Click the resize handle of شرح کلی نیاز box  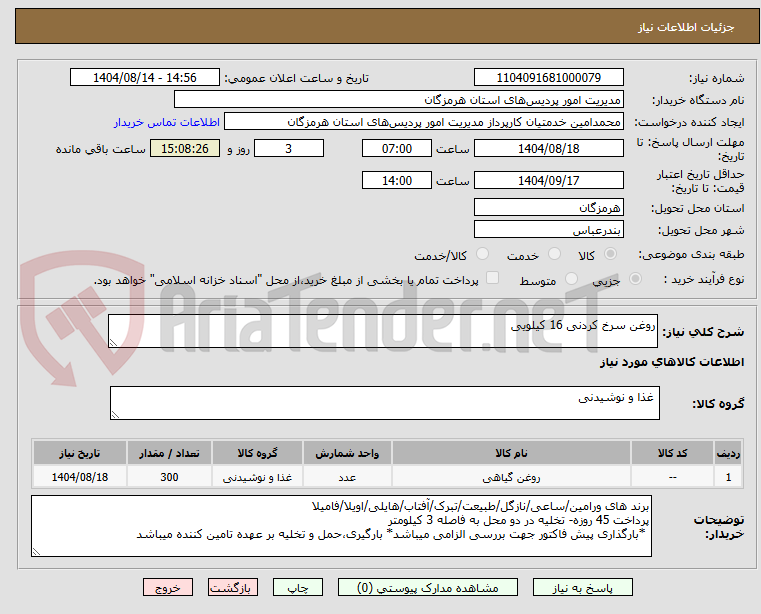[x=113, y=343]
